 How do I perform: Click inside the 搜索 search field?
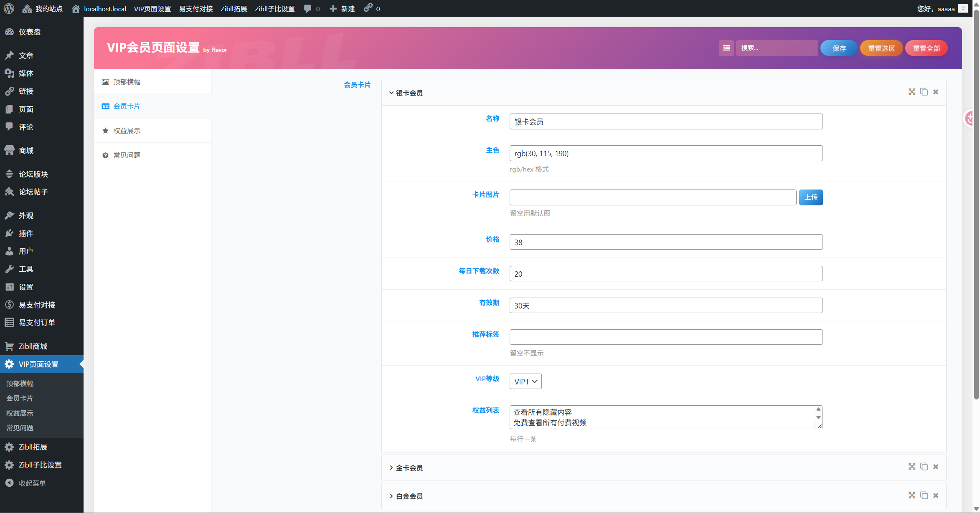(777, 48)
